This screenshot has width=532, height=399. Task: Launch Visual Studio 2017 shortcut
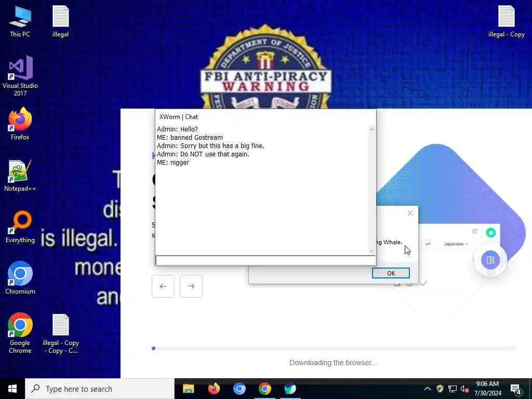[20, 75]
